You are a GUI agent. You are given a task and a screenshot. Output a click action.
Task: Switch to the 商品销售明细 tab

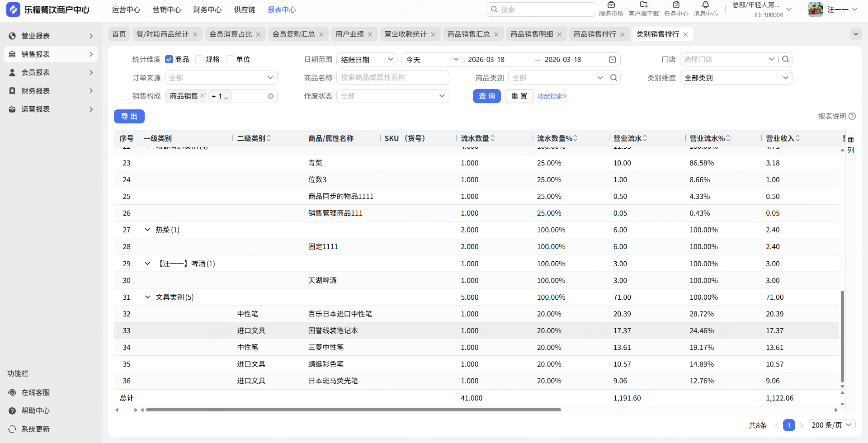coord(531,34)
